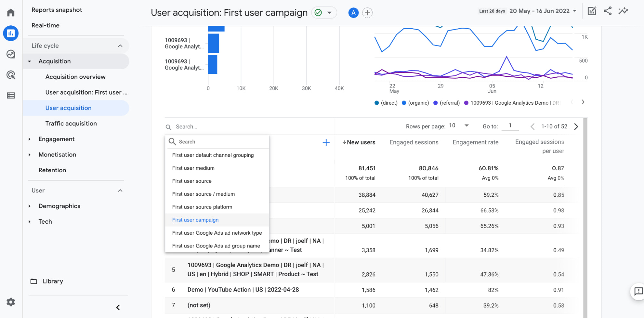Image resolution: width=644 pixels, height=318 pixels.
Task: Go to the next page of table rows
Action: 576,126
